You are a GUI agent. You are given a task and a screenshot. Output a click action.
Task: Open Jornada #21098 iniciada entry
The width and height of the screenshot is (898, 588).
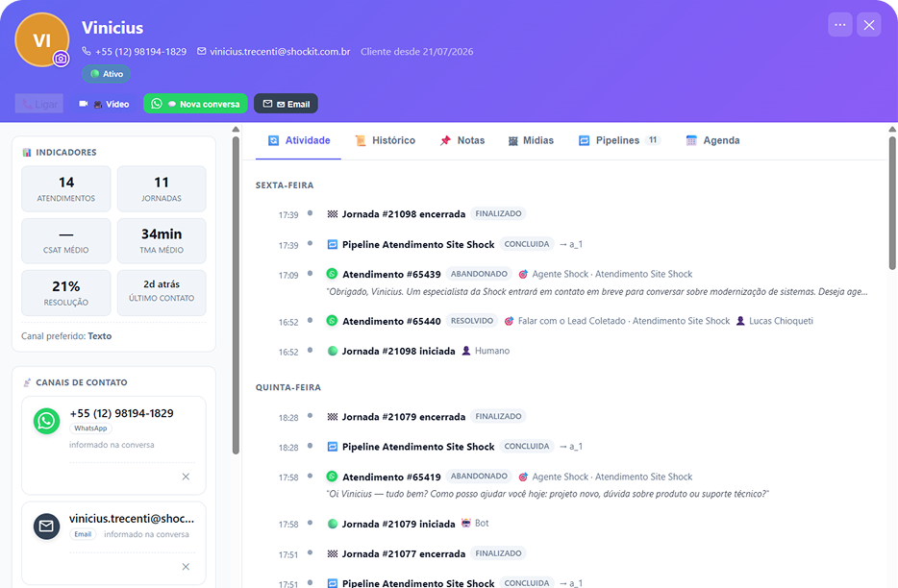click(x=398, y=351)
